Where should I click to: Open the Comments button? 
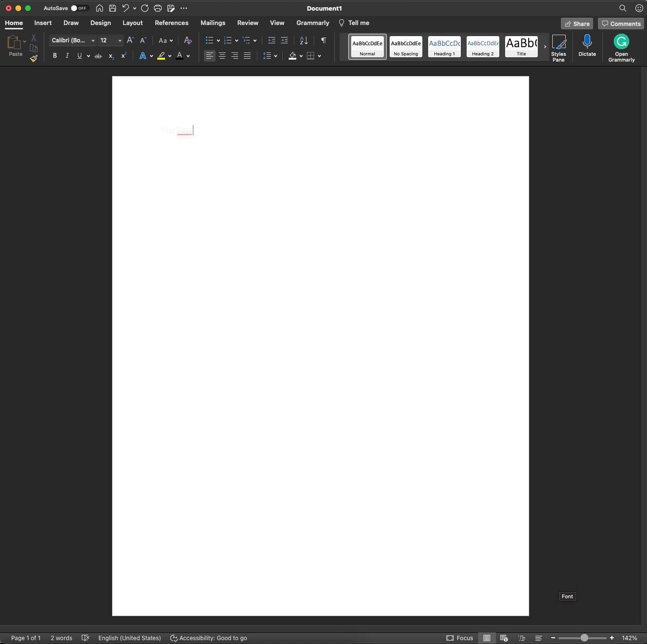[621, 24]
